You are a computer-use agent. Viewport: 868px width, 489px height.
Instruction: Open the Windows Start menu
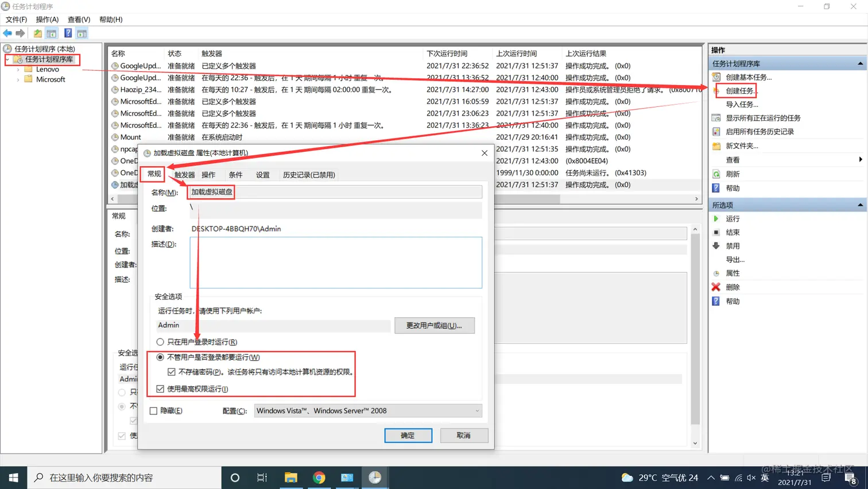tap(13, 478)
